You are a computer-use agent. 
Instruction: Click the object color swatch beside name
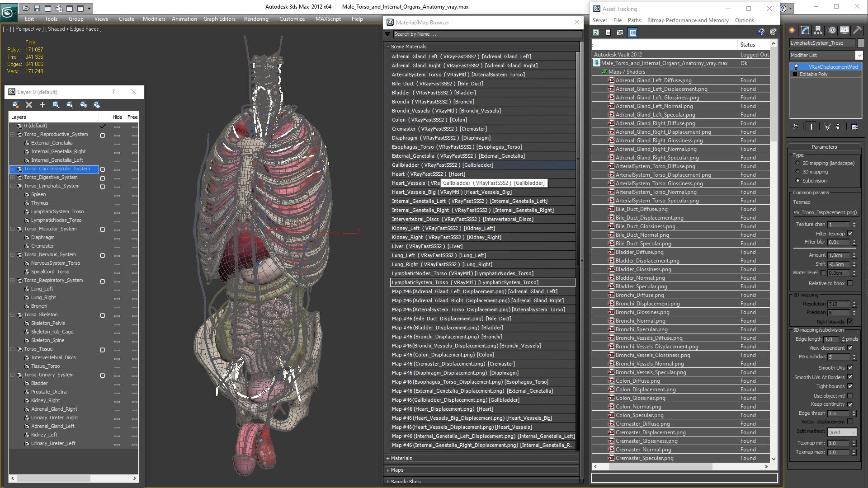(x=861, y=43)
